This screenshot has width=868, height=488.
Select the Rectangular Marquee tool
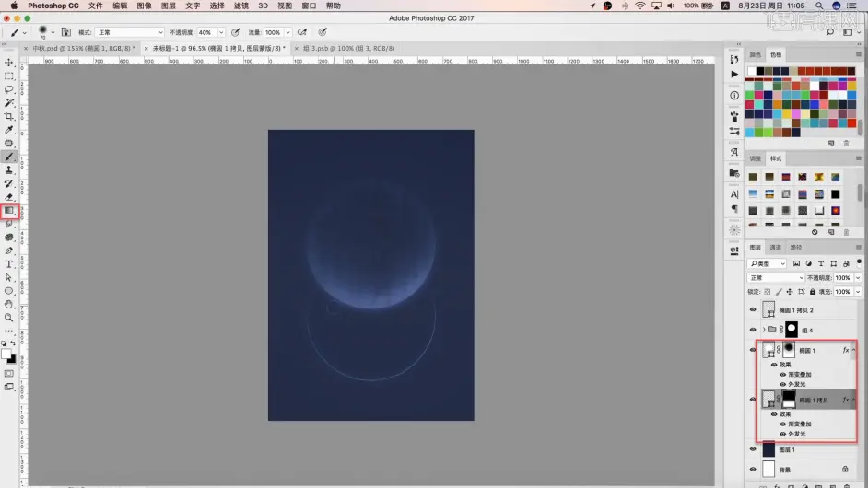tap(9, 76)
